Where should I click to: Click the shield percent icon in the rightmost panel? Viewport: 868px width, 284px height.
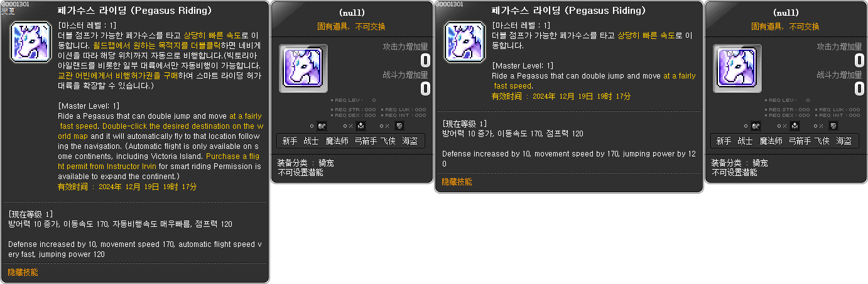click(x=833, y=126)
